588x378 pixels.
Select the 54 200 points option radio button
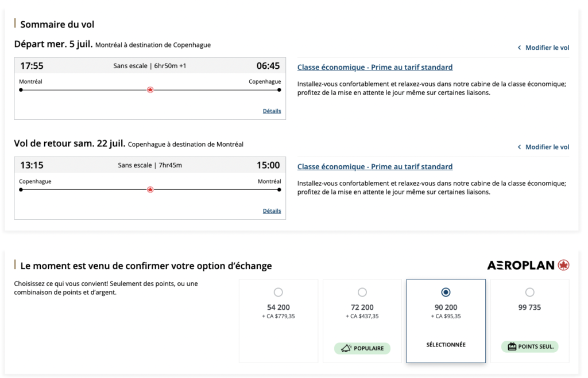278,292
